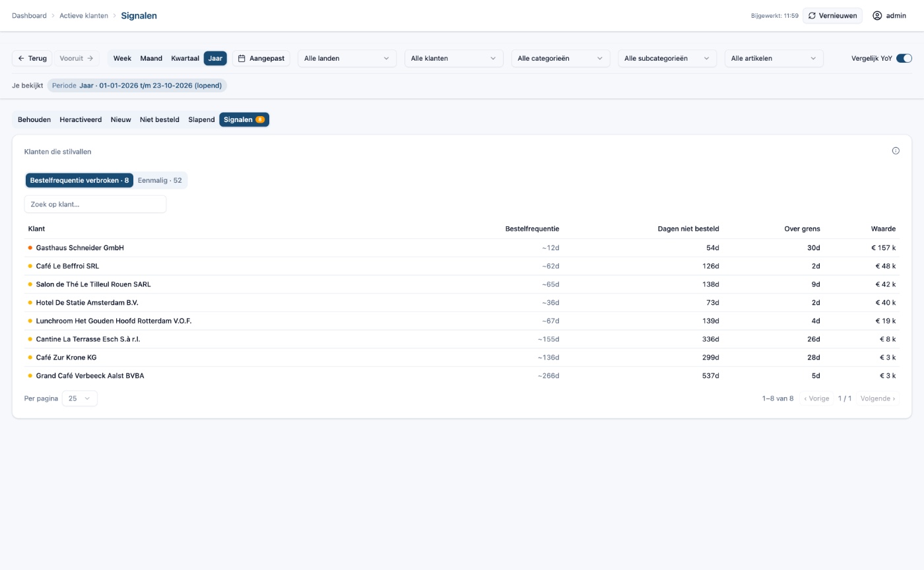Open the Aangepast custom date picker
The width and height of the screenshot is (924, 570).
coord(261,58)
